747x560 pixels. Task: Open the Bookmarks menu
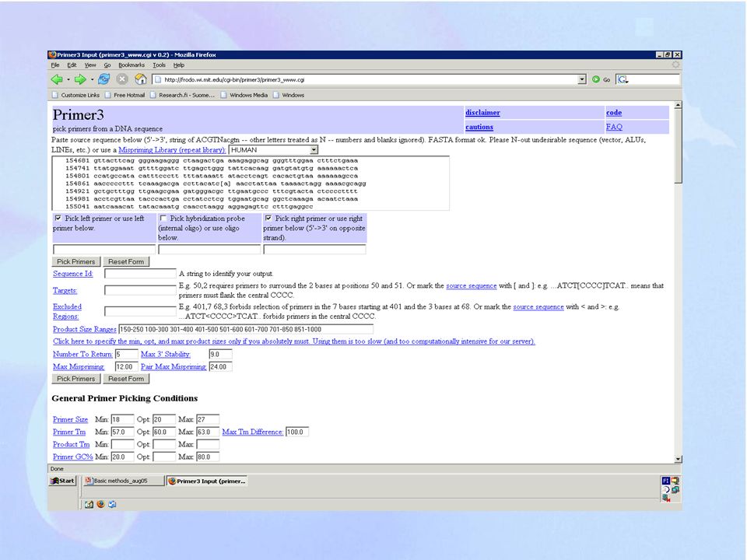tap(132, 65)
